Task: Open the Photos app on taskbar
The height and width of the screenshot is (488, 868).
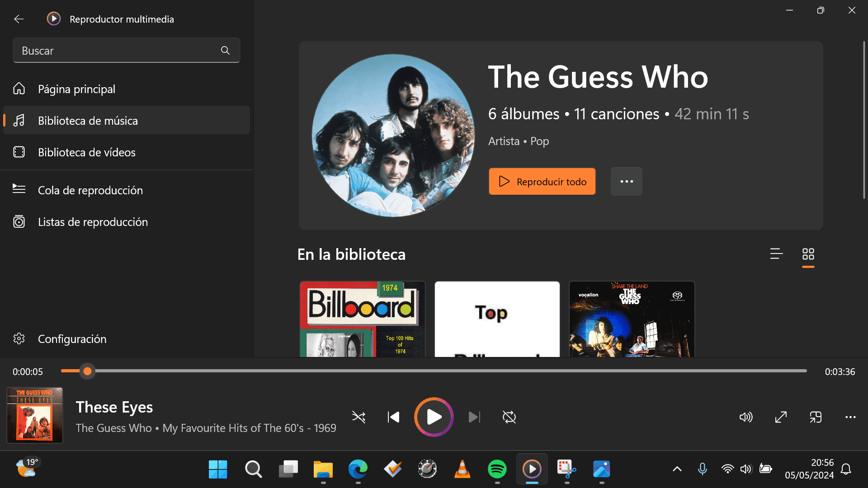Action: (x=602, y=469)
